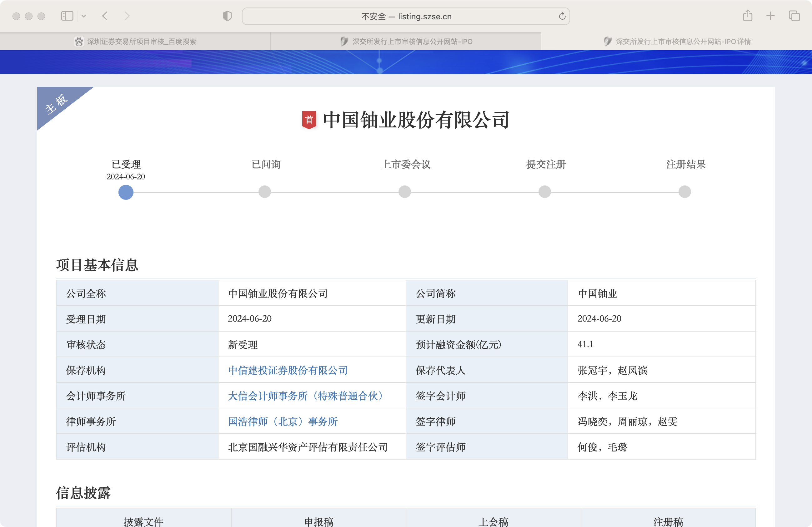Click the forward navigation arrow
This screenshot has height=527, width=812.
coord(127,16)
